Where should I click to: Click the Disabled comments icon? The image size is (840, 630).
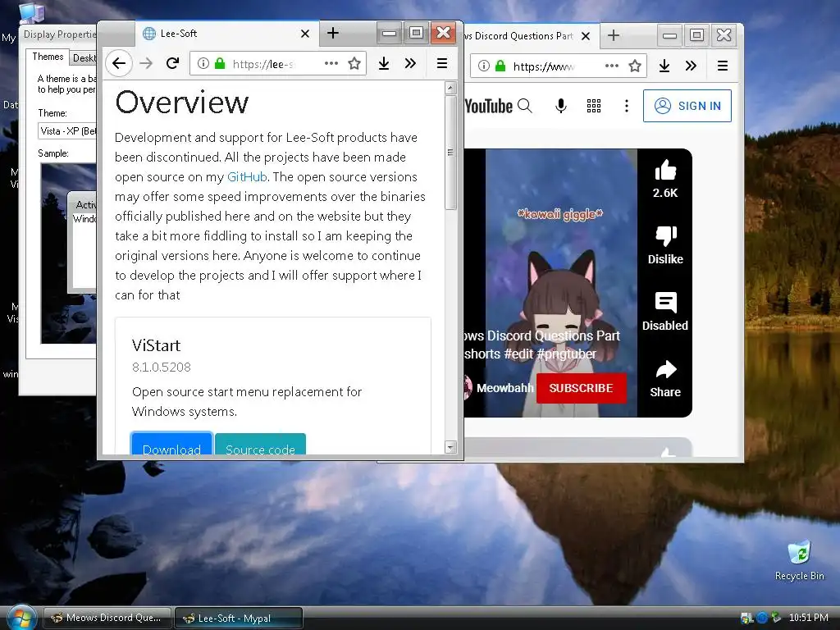666,303
